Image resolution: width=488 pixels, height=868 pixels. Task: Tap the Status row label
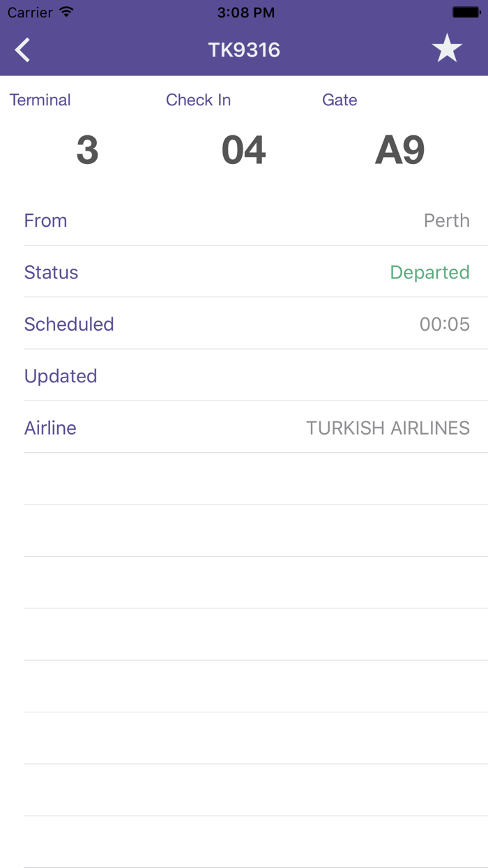pyautogui.click(x=51, y=272)
